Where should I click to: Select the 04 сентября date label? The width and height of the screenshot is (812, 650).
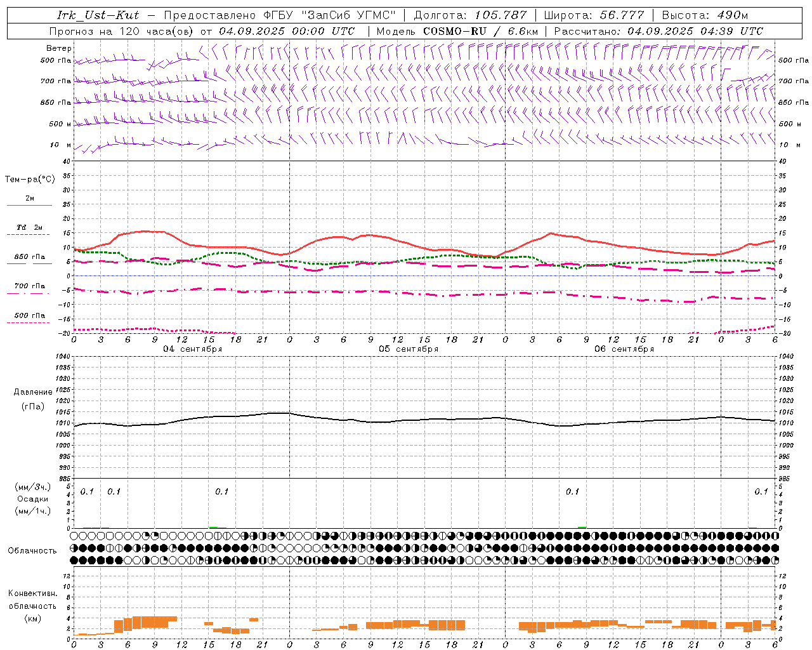tap(193, 349)
